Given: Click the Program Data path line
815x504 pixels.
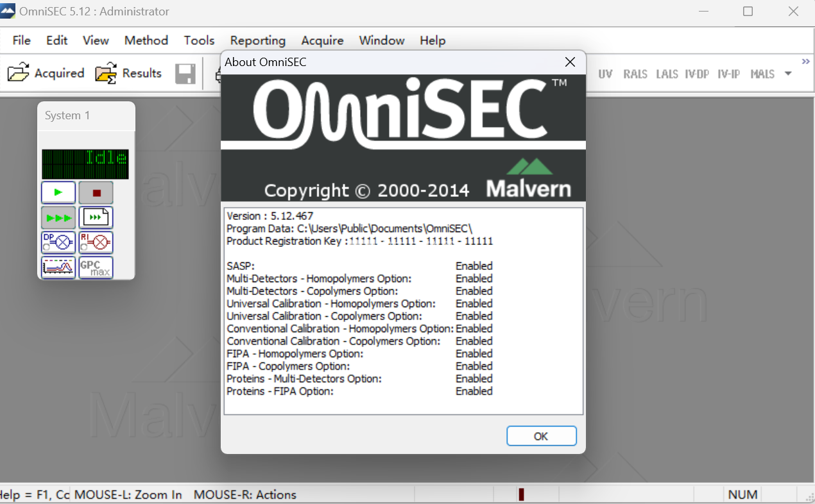Looking at the screenshot, I should pyautogui.click(x=350, y=228).
